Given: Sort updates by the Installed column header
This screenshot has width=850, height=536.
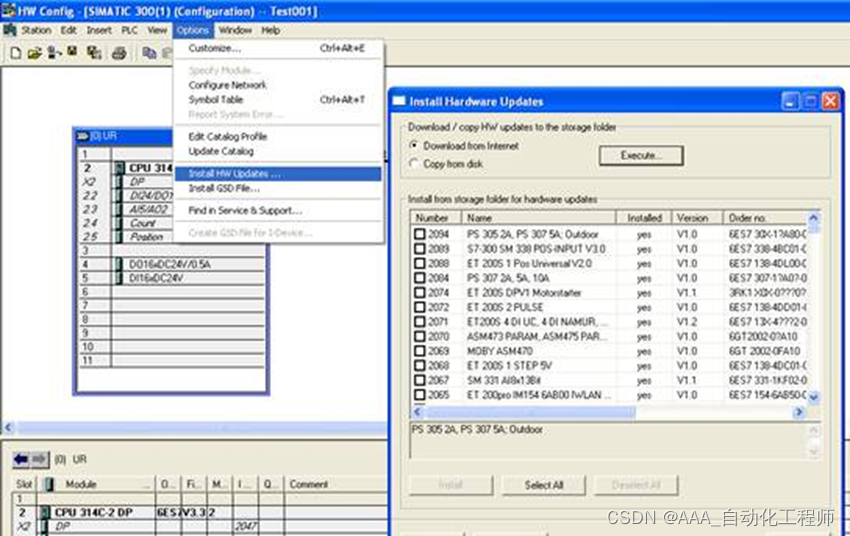Looking at the screenshot, I should (644, 218).
